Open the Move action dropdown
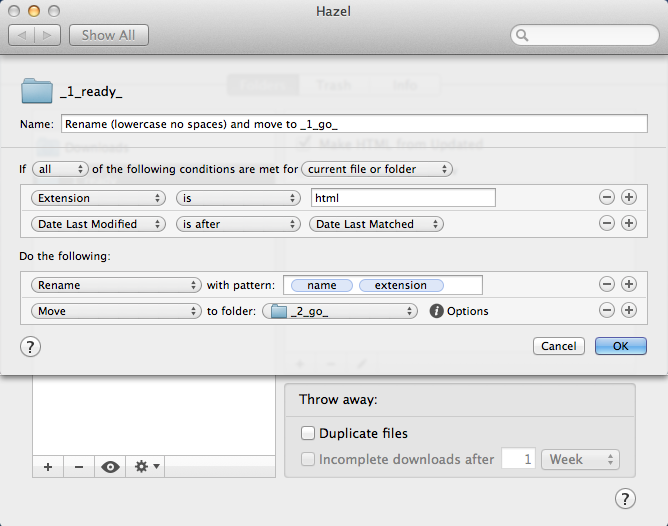This screenshot has height=526, width=668. point(116,311)
